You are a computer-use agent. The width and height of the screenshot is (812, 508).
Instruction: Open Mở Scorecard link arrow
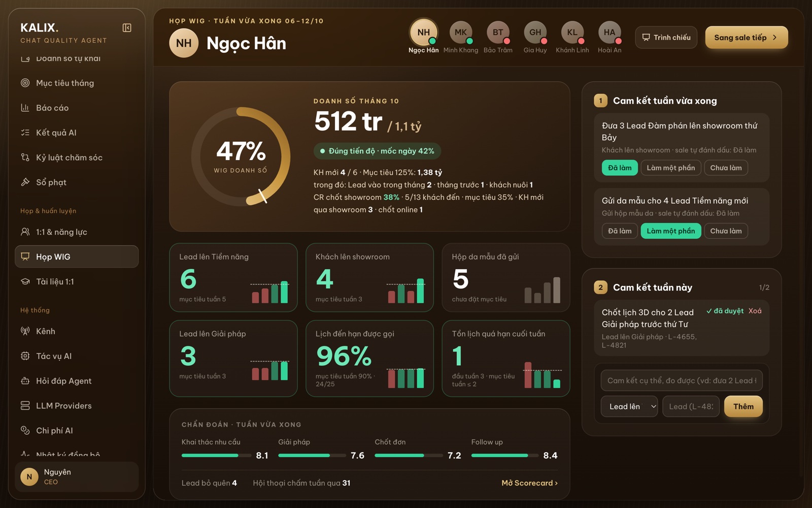556,483
